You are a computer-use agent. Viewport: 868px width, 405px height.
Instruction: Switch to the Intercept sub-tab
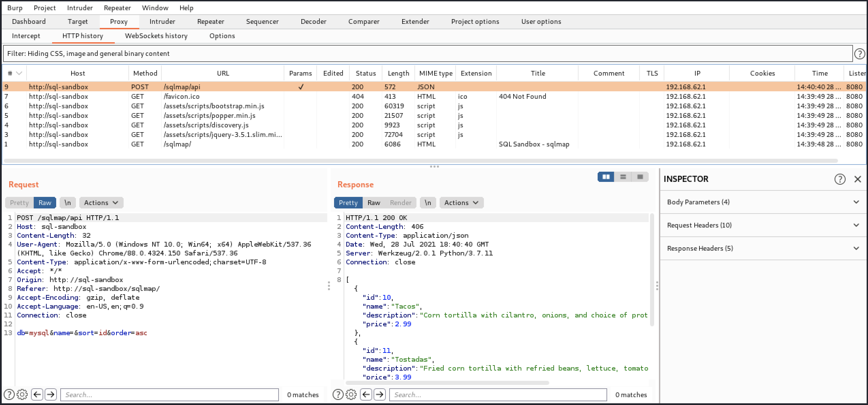26,36
